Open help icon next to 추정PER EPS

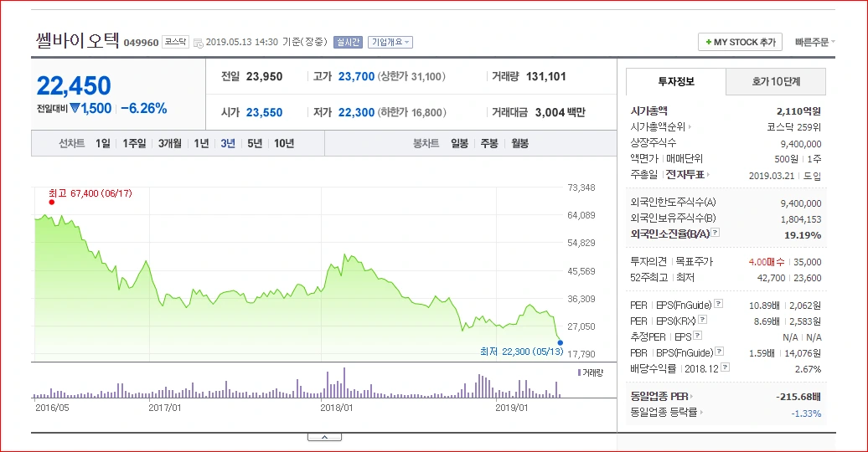pos(697,336)
